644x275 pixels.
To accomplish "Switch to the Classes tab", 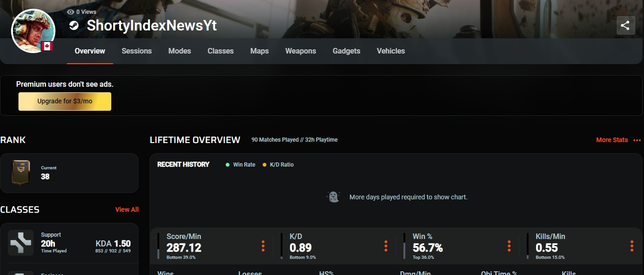I will [x=221, y=51].
